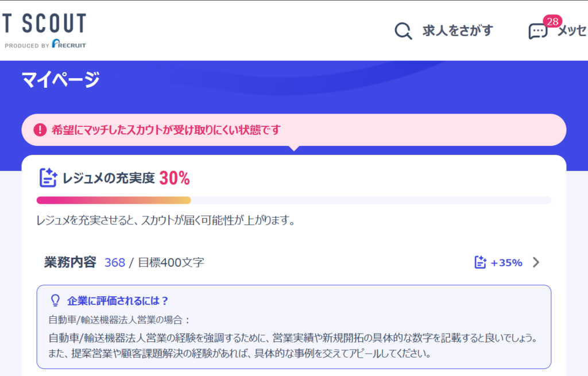The height and width of the screenshot is (376, 588).
Task: Click the マイページ page heading
Action: point(61,80)
